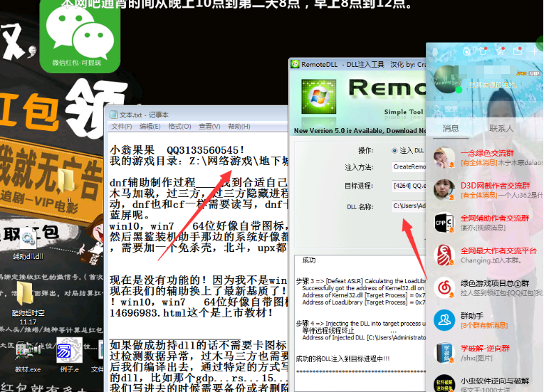Viewport: 544px width, 392px height.
Task: Open the 小虫软件逆向与破解 conversation name
Action: 495,381
